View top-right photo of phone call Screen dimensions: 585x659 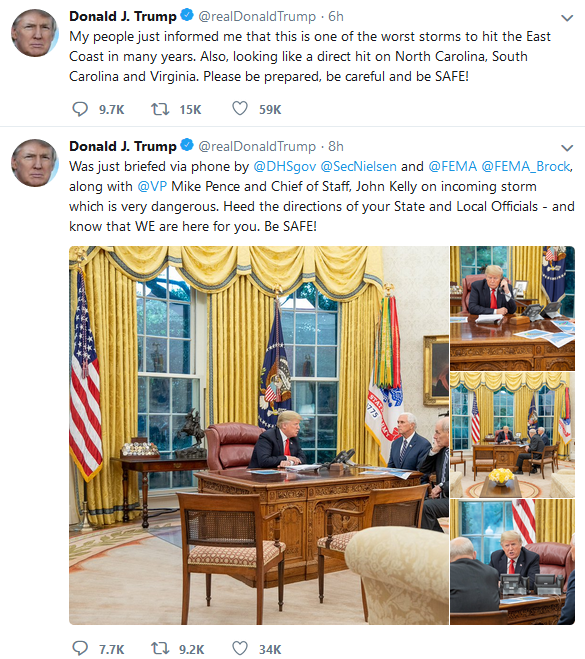512,308
